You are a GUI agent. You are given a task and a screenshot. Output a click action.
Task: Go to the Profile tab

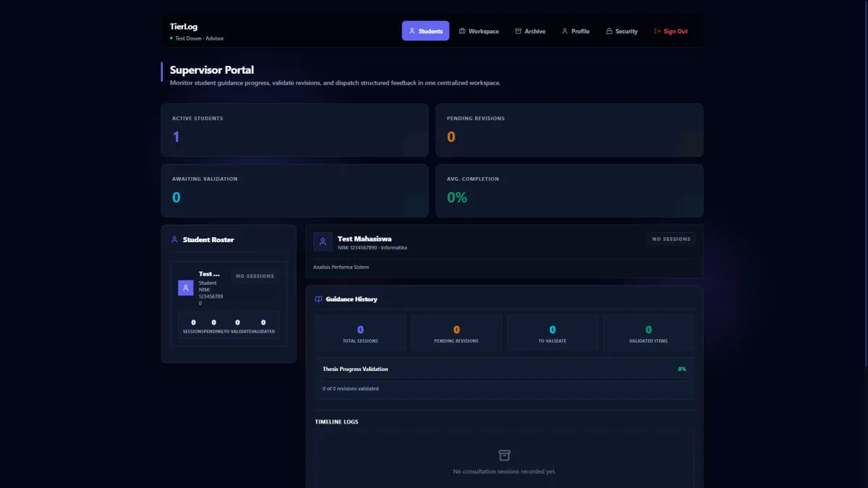[576, 31]
